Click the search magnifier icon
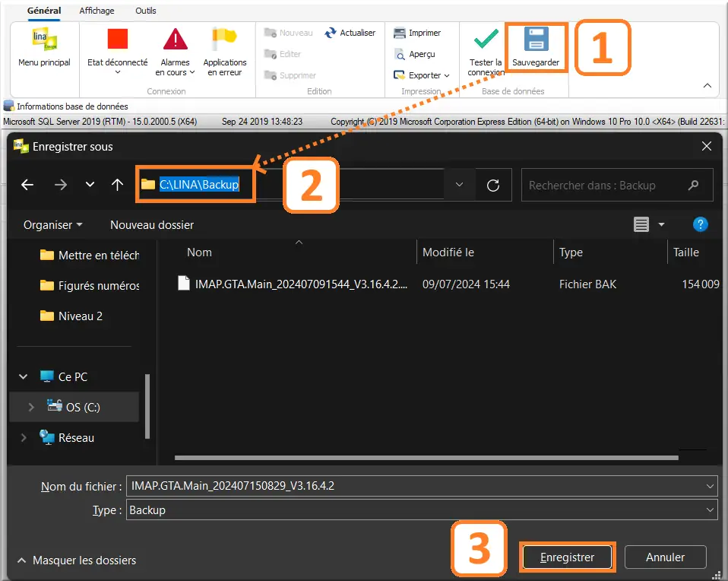The width and height of the screenshot is (728, 581). point(693,185)
